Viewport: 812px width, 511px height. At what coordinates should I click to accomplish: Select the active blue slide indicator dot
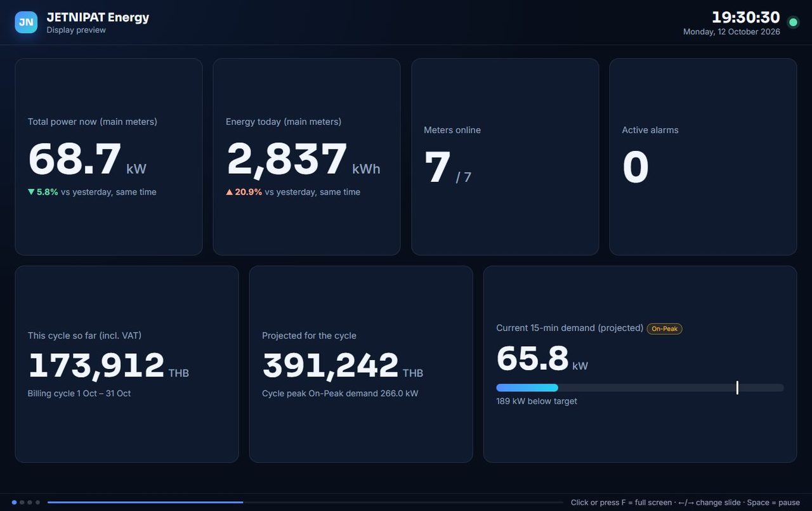pyautogui.click(x=15, y=502)
